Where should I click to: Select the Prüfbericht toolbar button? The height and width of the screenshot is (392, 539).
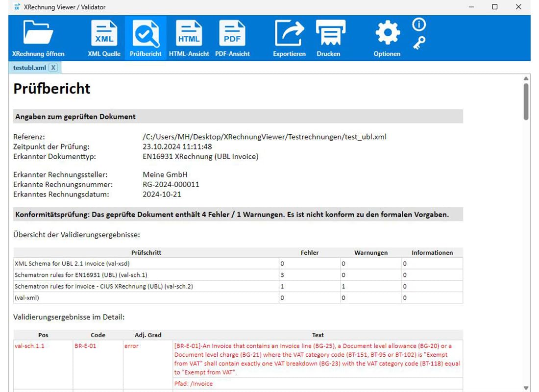[146, 38]
